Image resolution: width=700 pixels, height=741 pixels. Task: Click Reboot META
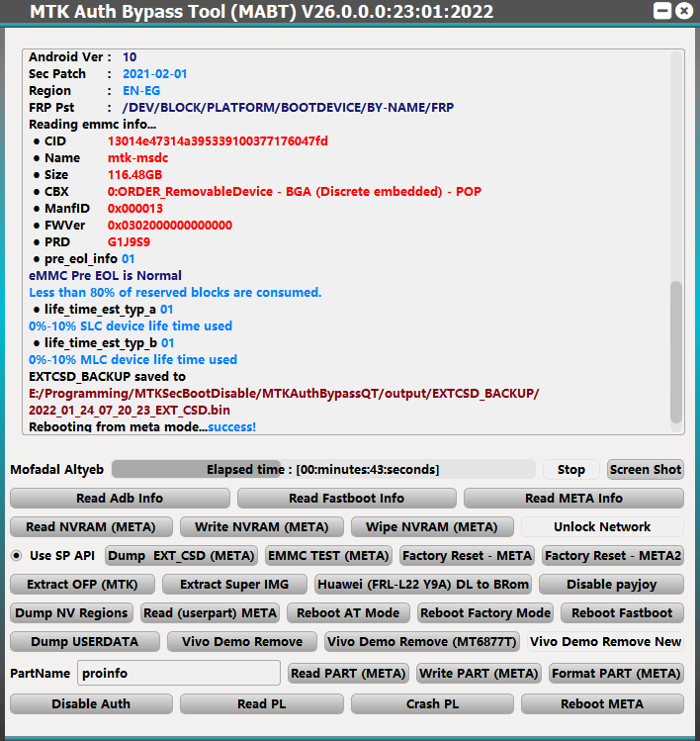click(x=602, y=704)
